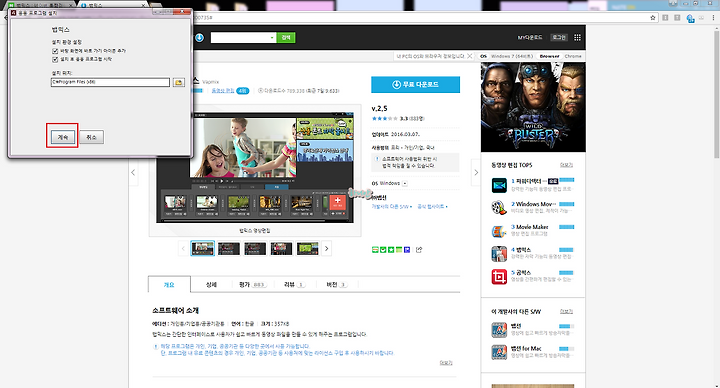Switch to the 리뷰 reviews tab
Screen dimensions: 720x388
(294, 285)
